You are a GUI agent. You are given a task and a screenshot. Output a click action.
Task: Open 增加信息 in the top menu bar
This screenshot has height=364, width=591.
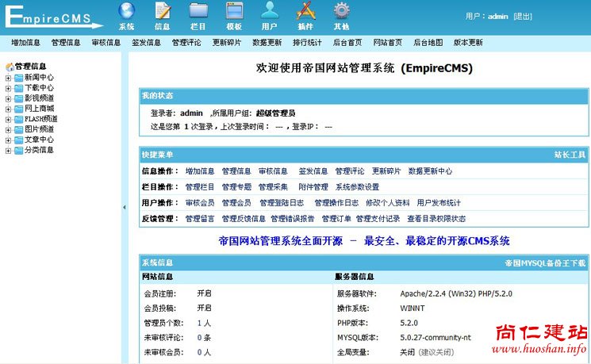pos(25,43)
